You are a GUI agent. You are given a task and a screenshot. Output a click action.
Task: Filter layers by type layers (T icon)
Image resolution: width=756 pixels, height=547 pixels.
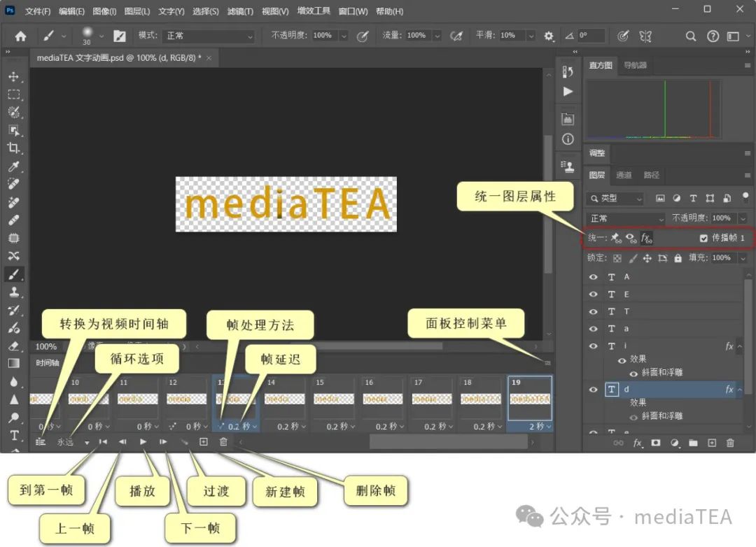point(693,198)
